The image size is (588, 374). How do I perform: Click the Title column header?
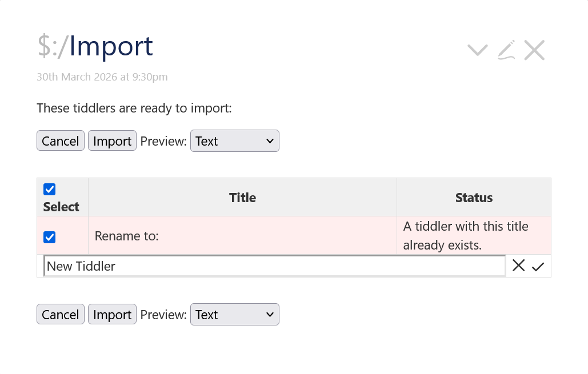tap(242, 198)
